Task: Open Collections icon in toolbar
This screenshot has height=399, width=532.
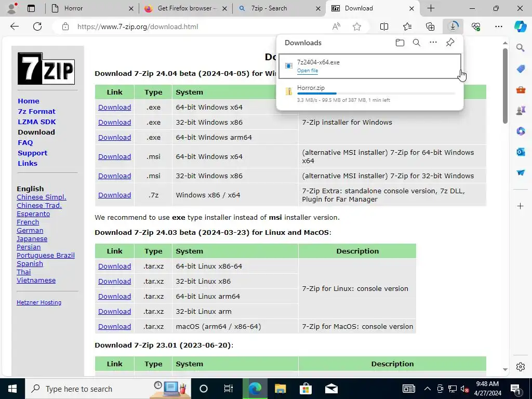Action: click(x=430, y=26)
